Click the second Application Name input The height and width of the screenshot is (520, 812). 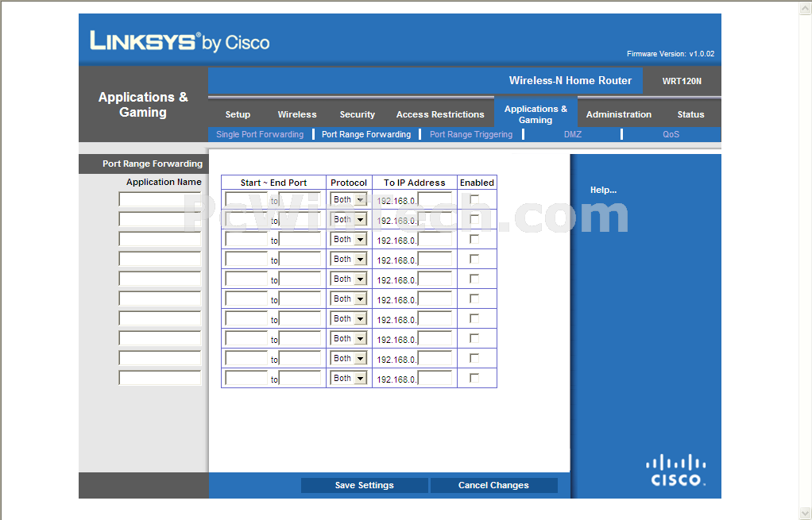pos(160,219)
